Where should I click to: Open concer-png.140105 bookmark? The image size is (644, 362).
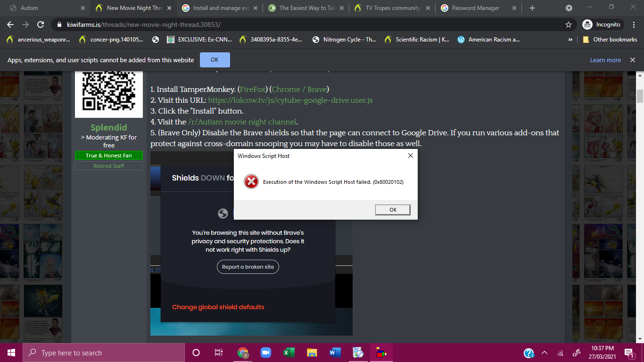tap(111, 40)
